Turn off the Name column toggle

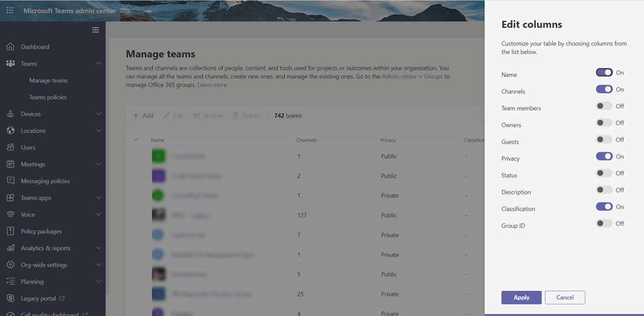pyautogui.click(x=604, y=73)
